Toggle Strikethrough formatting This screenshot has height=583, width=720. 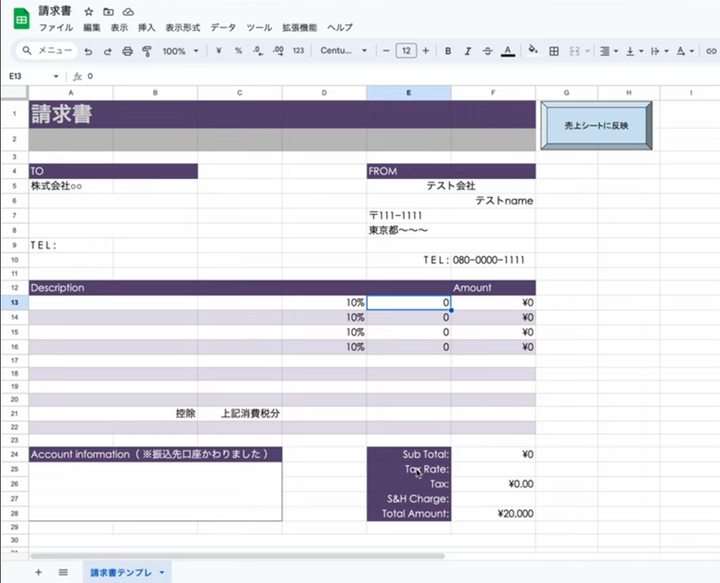487,51
